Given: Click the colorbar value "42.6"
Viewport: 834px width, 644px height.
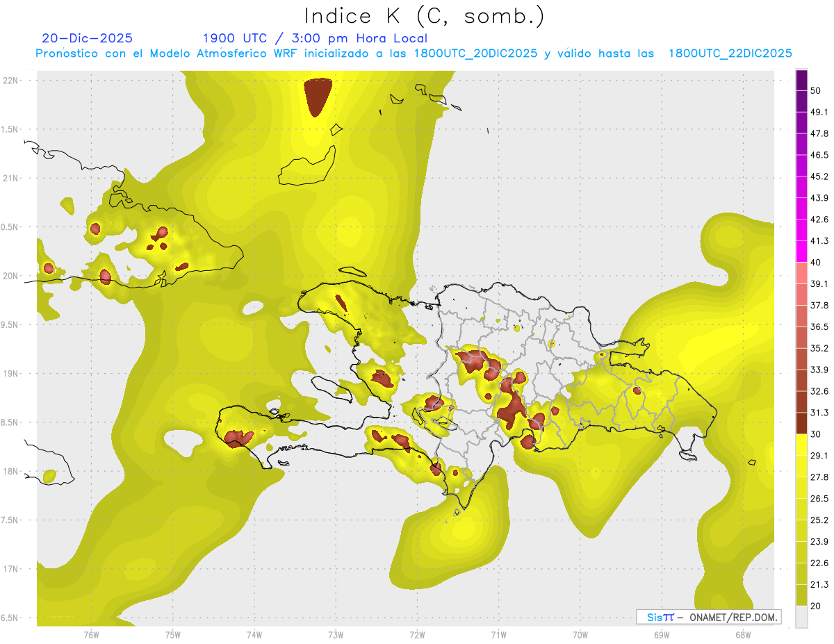Looking at the screenshot, I should click(819, 220).
